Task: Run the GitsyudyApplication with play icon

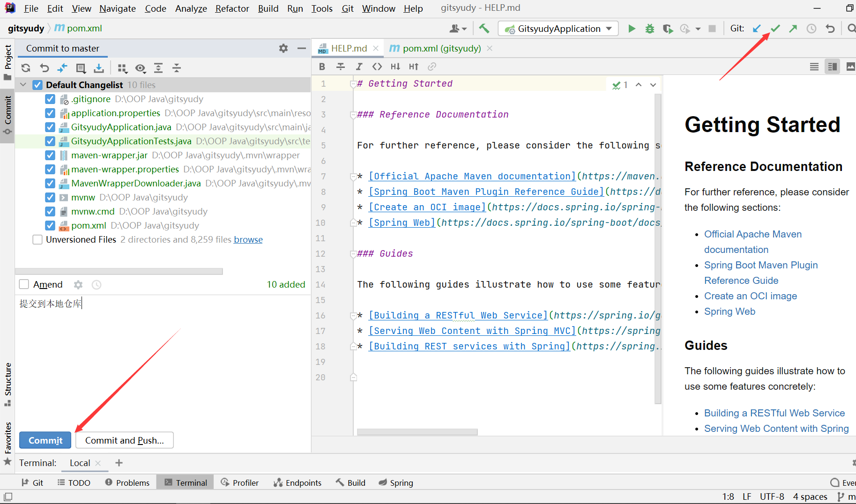Action: click(x=632, y=29)
